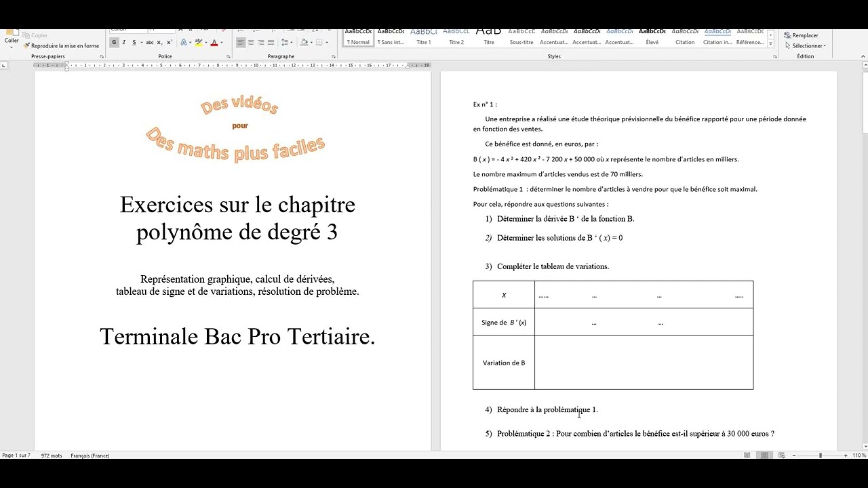Apply red font color

pos(214,42)
